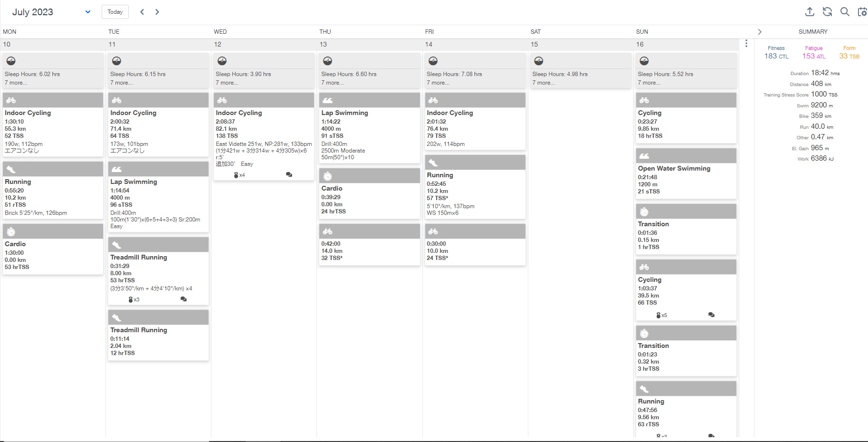This screenshot has height=442, width=868.
Task: Click Fatigue 153 ATL value
Action: click(814, 56)
